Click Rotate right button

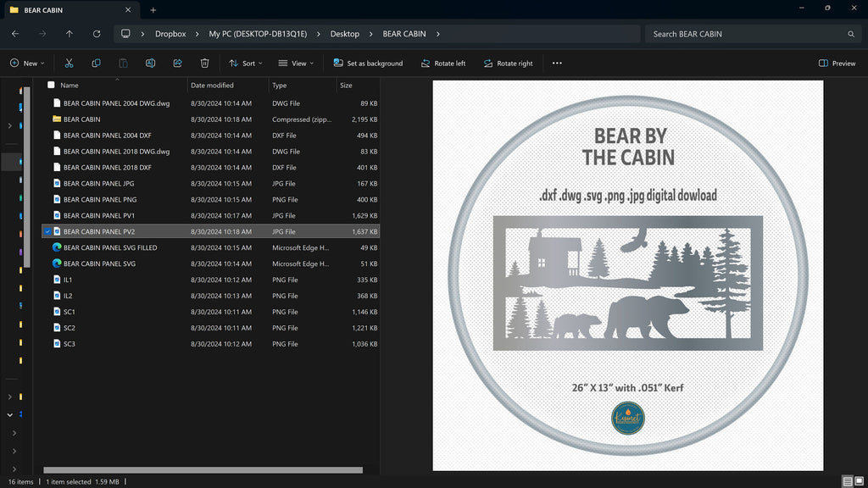[x=509, y=63]
